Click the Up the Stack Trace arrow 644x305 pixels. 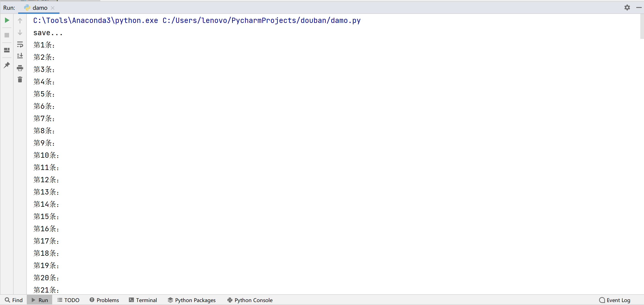pos(20,20)
